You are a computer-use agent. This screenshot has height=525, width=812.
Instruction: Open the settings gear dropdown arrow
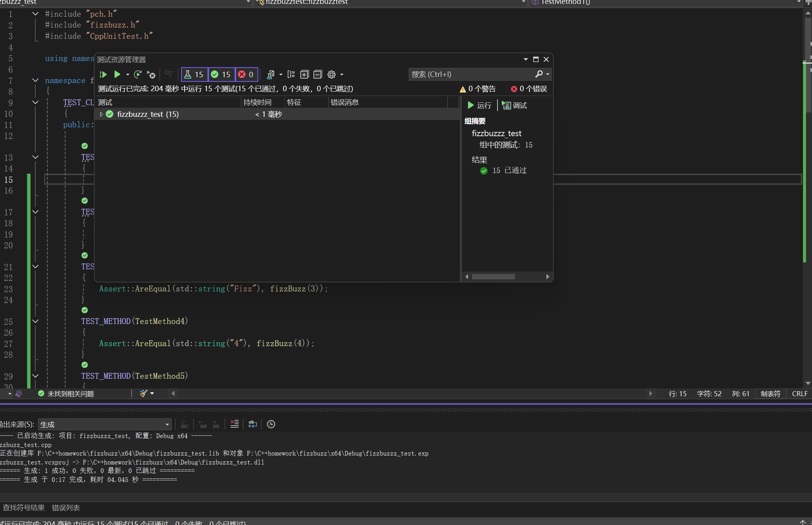[x=342, y=74]
